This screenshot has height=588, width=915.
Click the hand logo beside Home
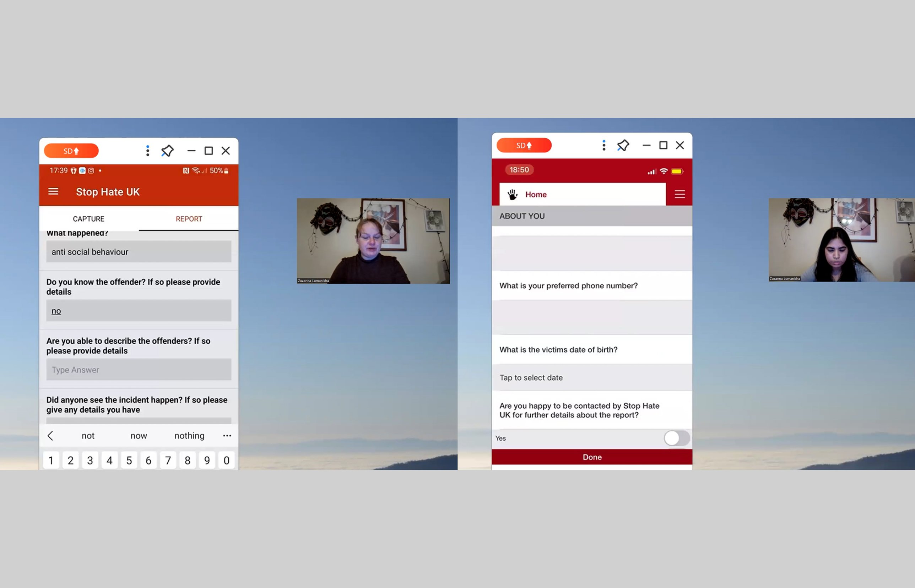[512, 194]
